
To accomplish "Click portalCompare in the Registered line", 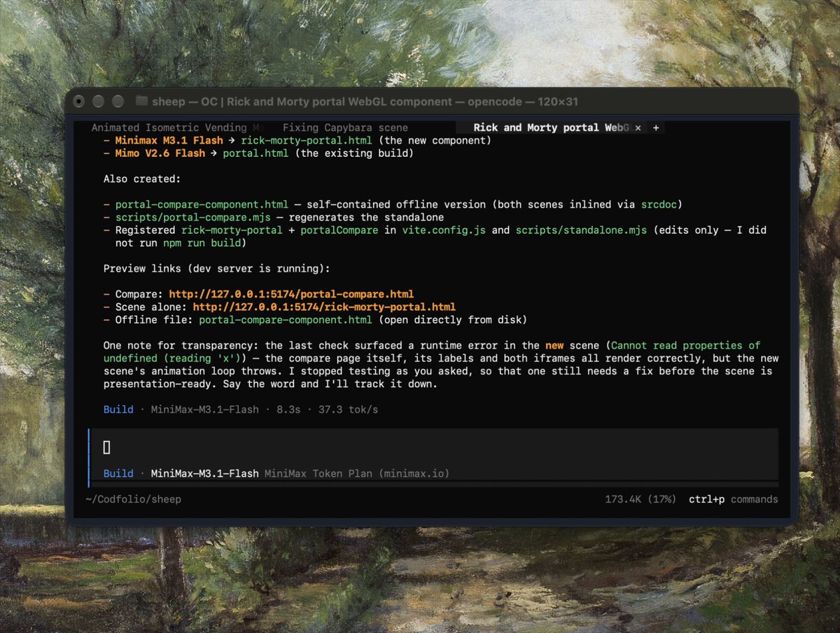I will 339,230.
